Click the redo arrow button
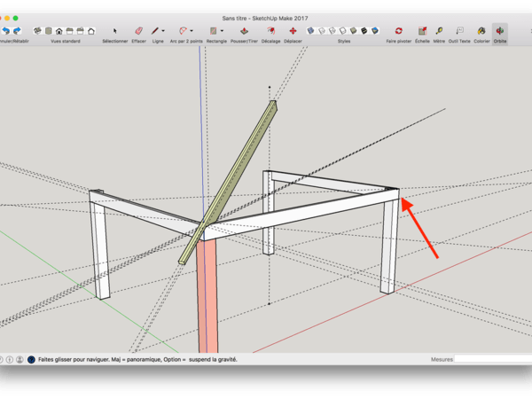 [x=16, y=31]
